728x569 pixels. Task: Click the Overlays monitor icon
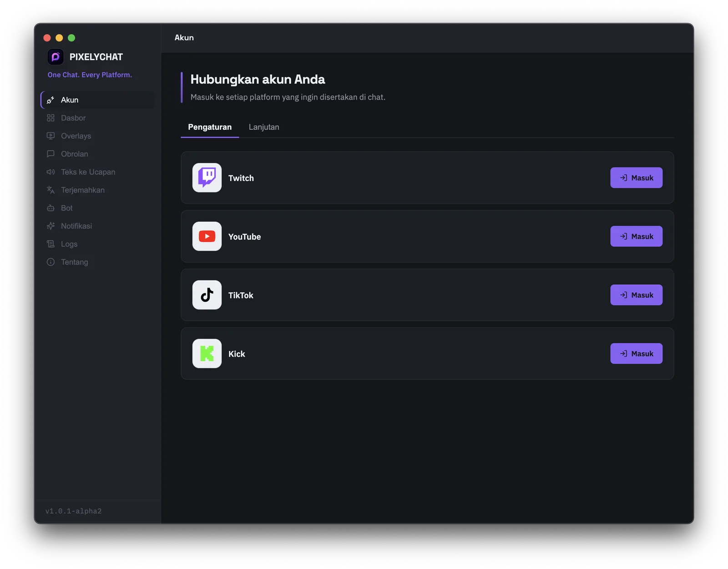tap(51, 136)
